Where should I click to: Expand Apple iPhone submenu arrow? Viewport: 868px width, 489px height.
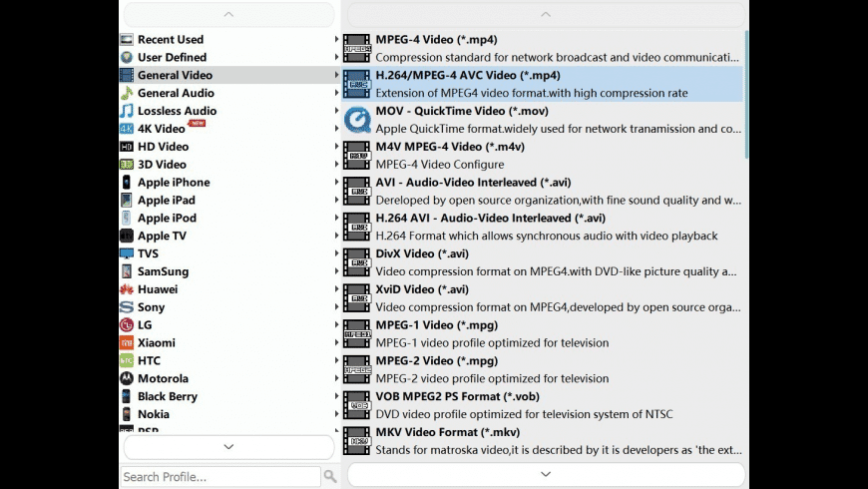336,182
